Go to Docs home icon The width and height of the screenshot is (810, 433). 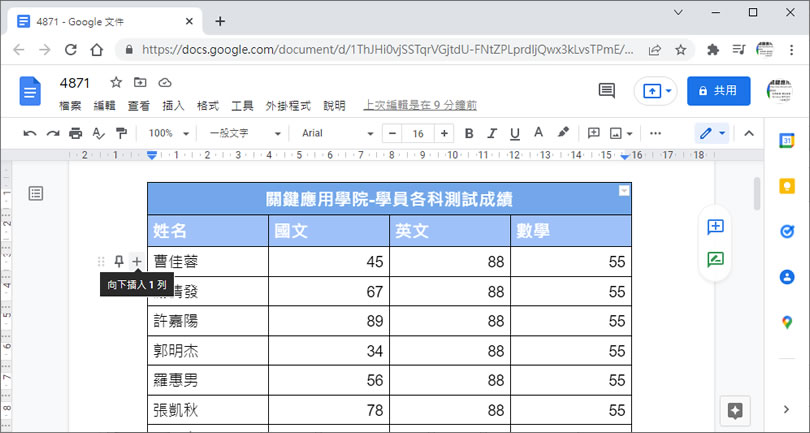tap(30, 91)
